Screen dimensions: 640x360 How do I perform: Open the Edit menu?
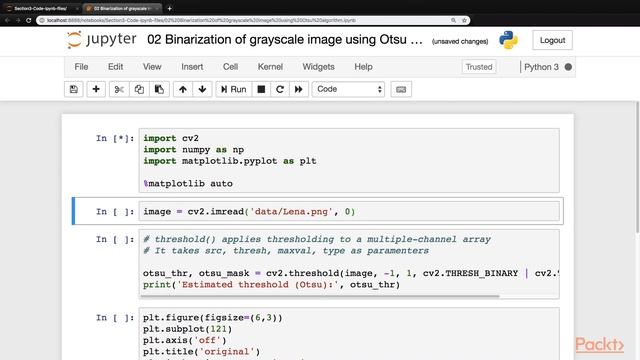click(116, 67)
